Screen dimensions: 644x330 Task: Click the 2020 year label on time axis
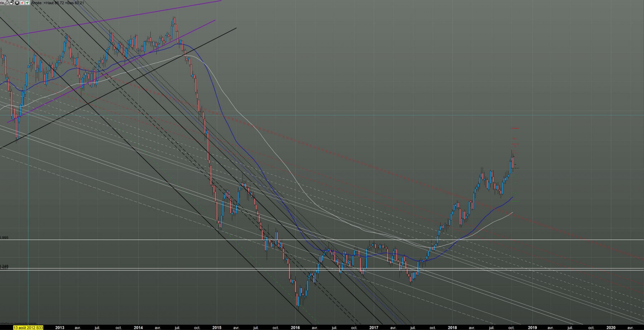coord(611,327)
